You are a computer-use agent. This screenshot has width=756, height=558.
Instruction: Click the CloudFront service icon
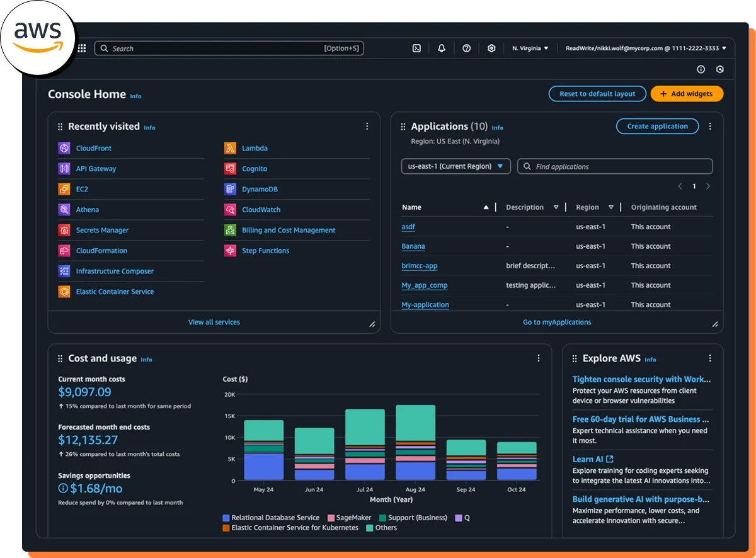(64, 149)
